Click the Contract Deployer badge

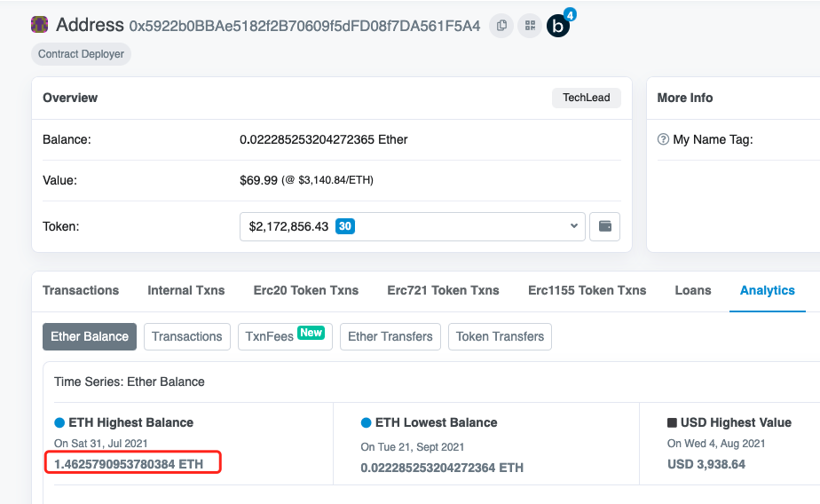coord(82,54)
